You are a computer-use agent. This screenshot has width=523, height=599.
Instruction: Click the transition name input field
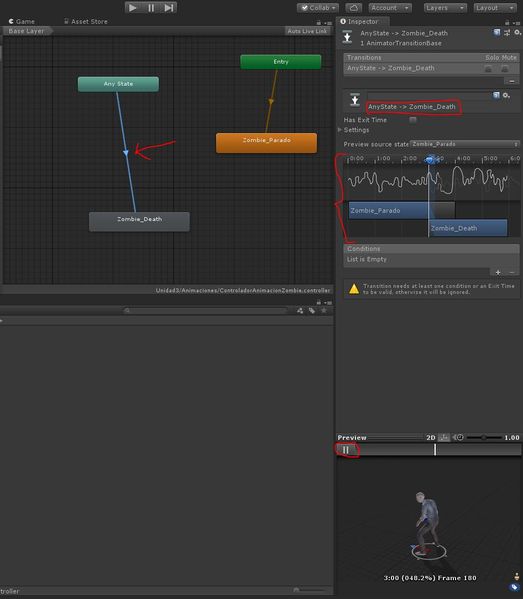point(429,95)
